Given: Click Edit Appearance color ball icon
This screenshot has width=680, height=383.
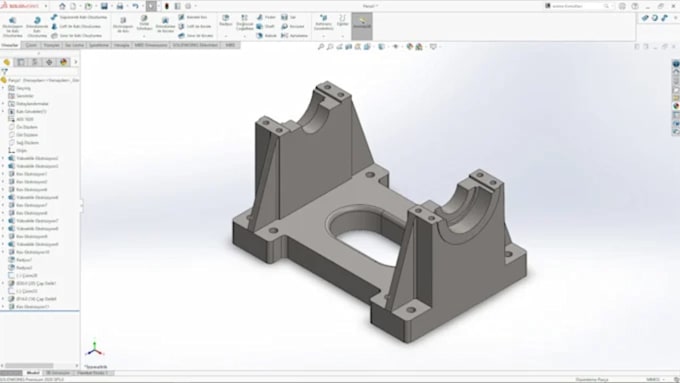Looking at the screenshot, I should (410, 46).
